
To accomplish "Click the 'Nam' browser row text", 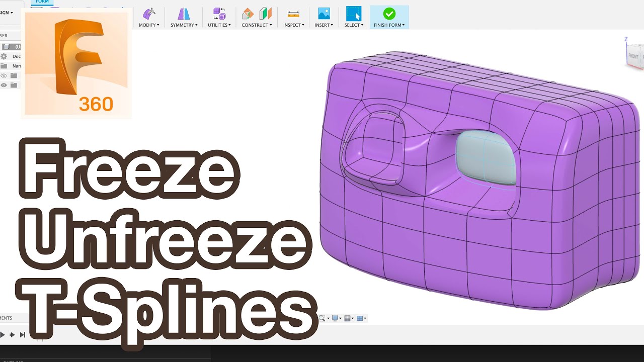I will coord(17,66).
